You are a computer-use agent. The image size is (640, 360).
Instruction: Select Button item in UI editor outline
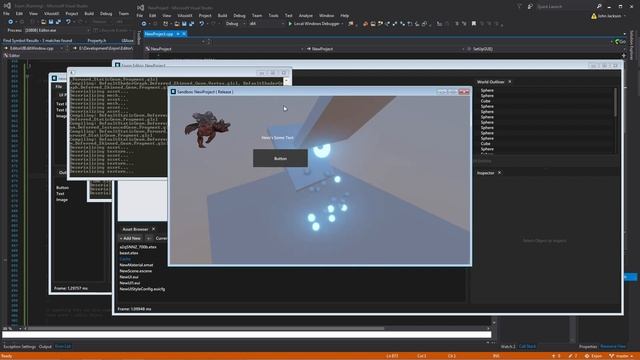(x=62, y=188)
